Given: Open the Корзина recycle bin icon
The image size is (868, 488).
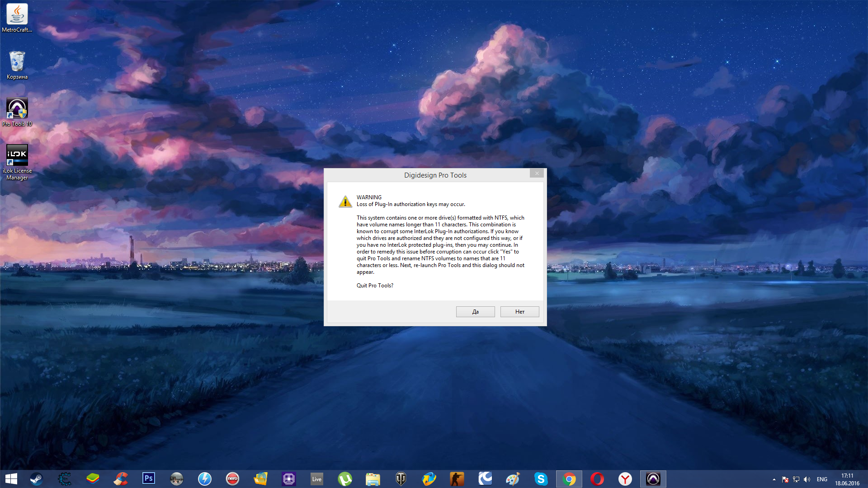Looking at the screenshot, I should point(17,65).
